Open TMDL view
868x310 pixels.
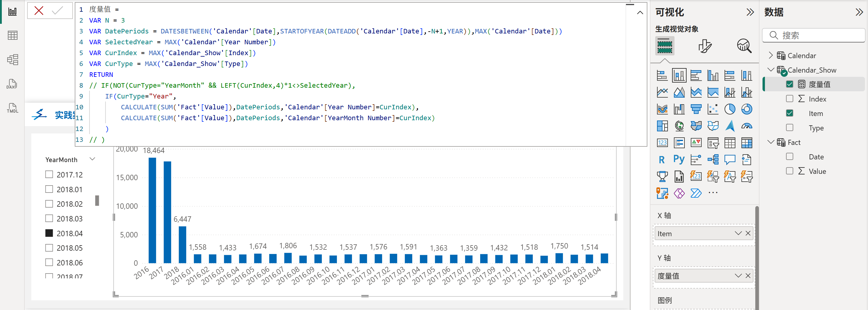[12, 108]
